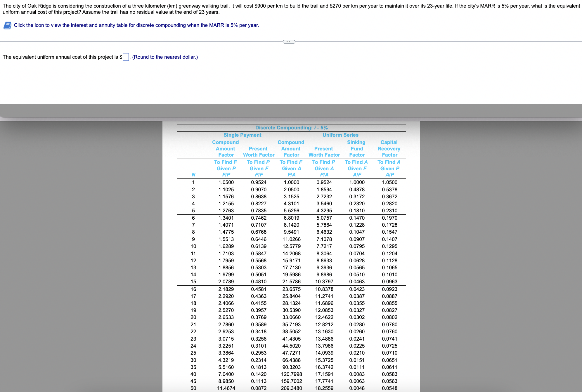Click the 'To Find P Given A' P/A header
Viewport: 582px width, 392px height.
pos(324,168)
